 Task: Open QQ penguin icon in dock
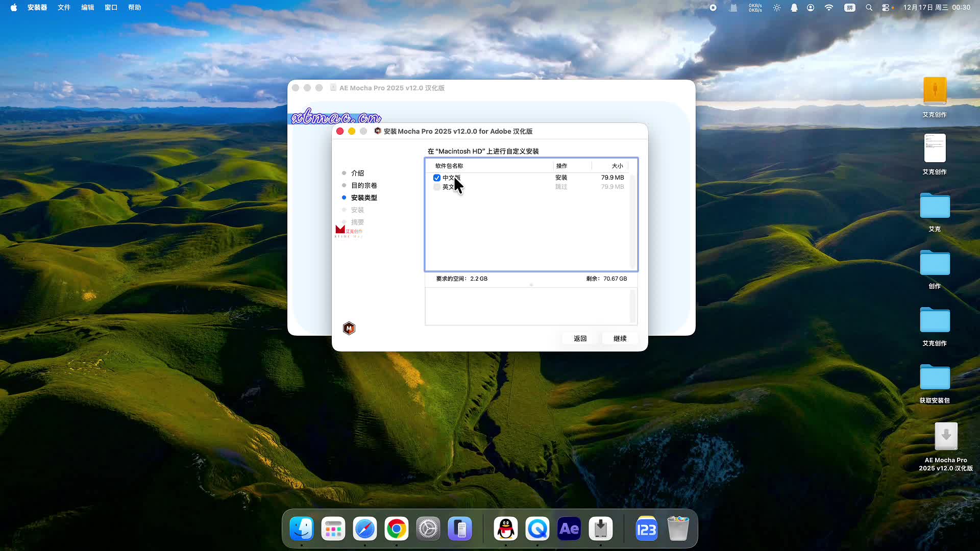506,529
